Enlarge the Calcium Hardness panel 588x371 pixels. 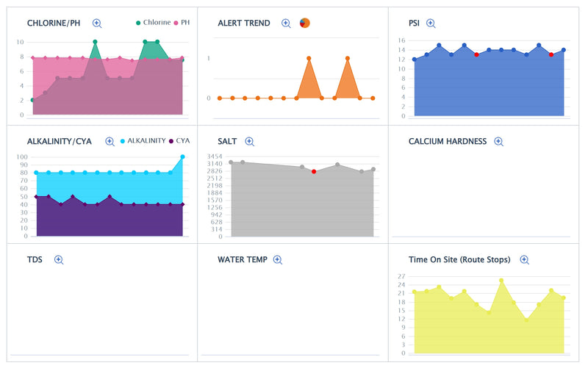tap(498, 142)
